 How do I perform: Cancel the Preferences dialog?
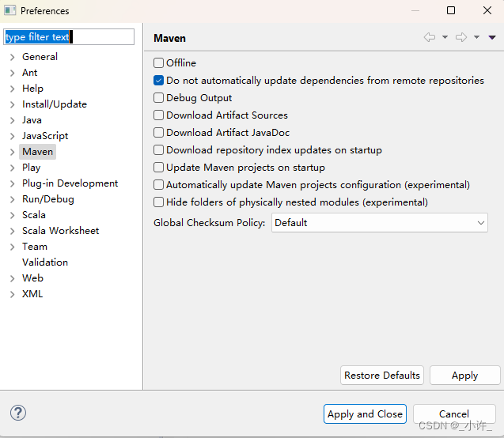pos(454,414)
